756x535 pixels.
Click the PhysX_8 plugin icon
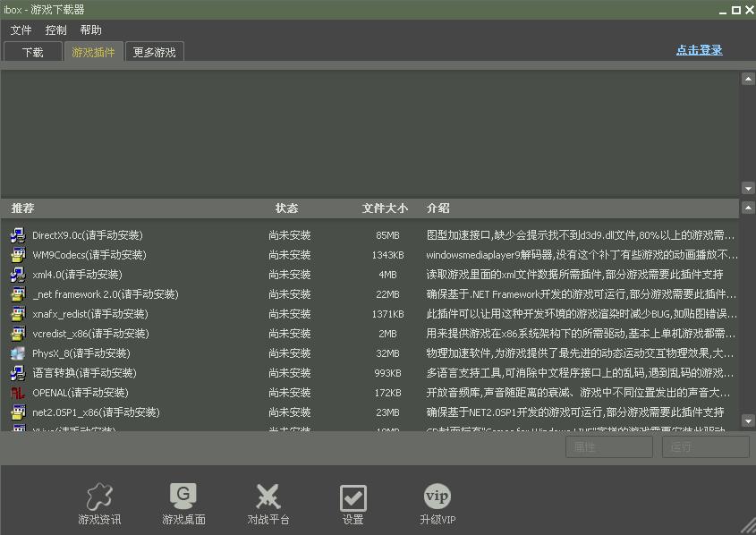(18, 353)
